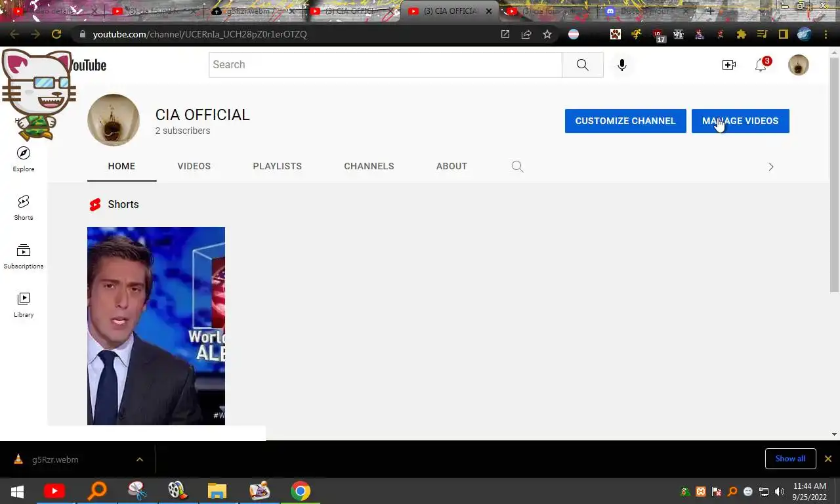Expand options for g5Rzr.webm download
The image size is (840, 504).
pyautogui.click(x=140, y=459)
